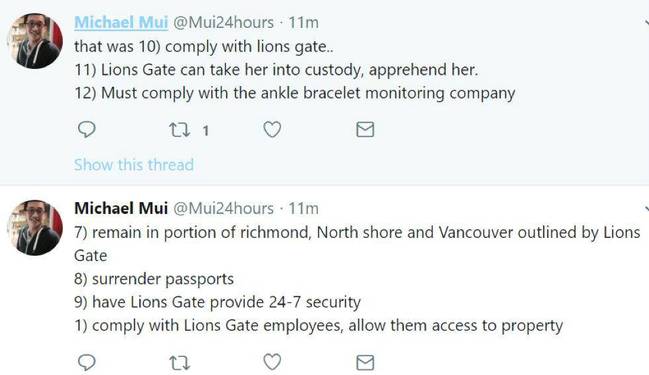649x375 pixels.
Task: Reply to the first Michael Mui tweet
Action: click(87, 130)
